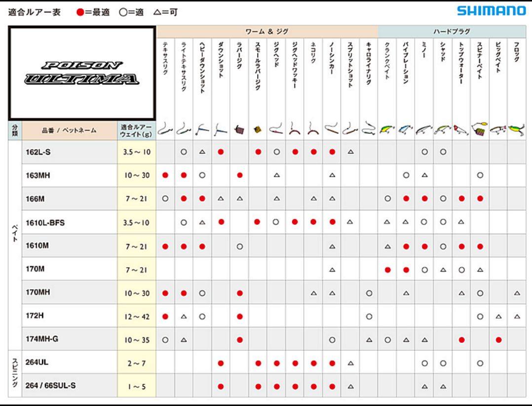Click the light Texas rig lure icon
Image resolution: width=532 pixels, height=406 pixels.
[x=184, y=129]
